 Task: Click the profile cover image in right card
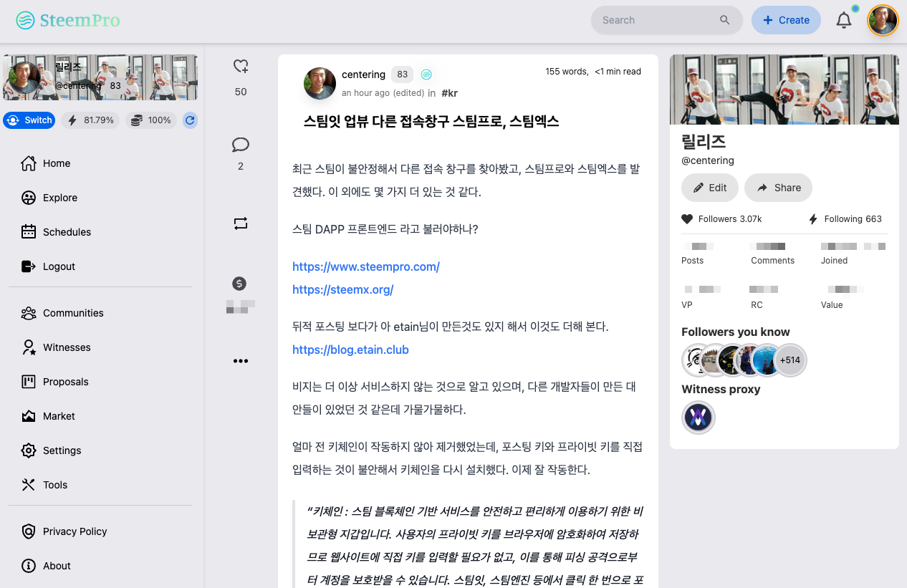(x=784, y=90)
